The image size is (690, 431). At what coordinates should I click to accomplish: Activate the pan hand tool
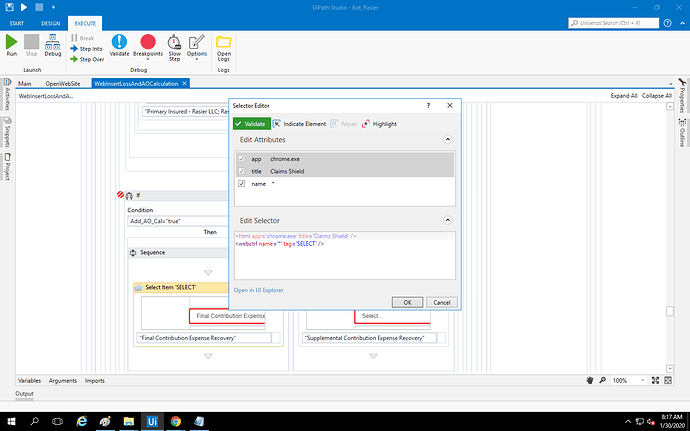point(590,380)
